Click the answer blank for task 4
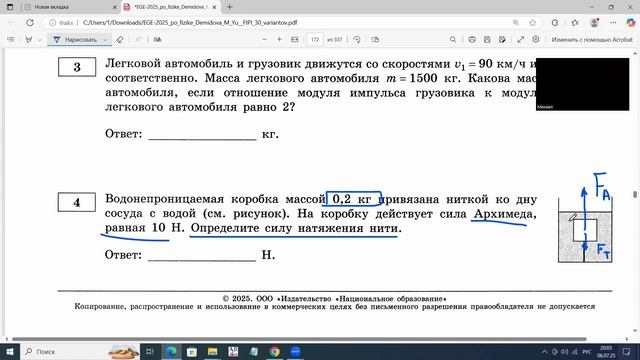640x360 pixels. [x=202, y=256]
